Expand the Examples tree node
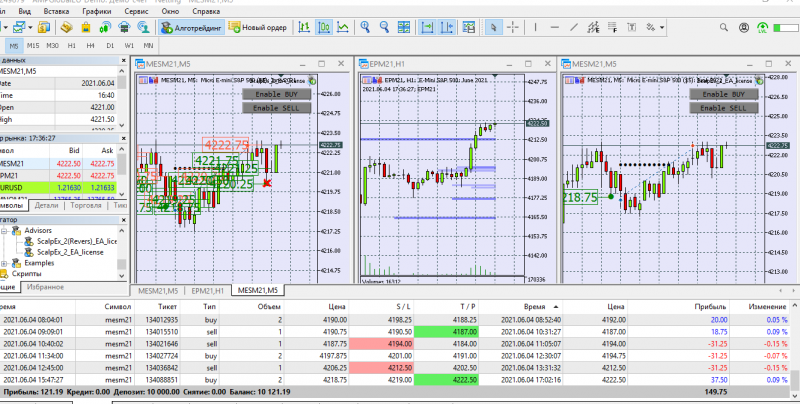The width and height of the screenshot is (800, 404). tap(4, 263)
